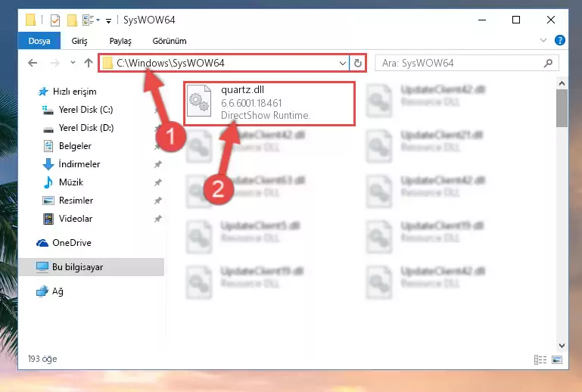Open the Customize Quick Access Toolbar dropdown

108,20
